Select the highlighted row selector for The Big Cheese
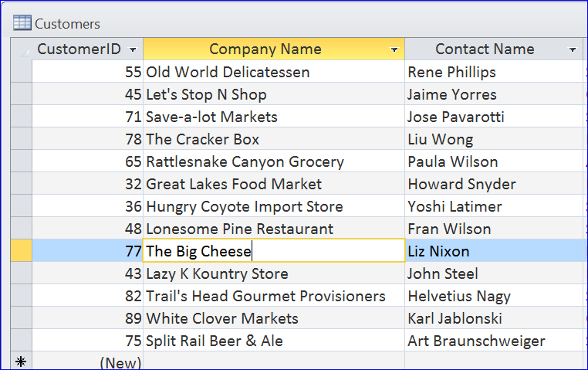The height and width of the screenshot is (370, 588). coord(22,250)
